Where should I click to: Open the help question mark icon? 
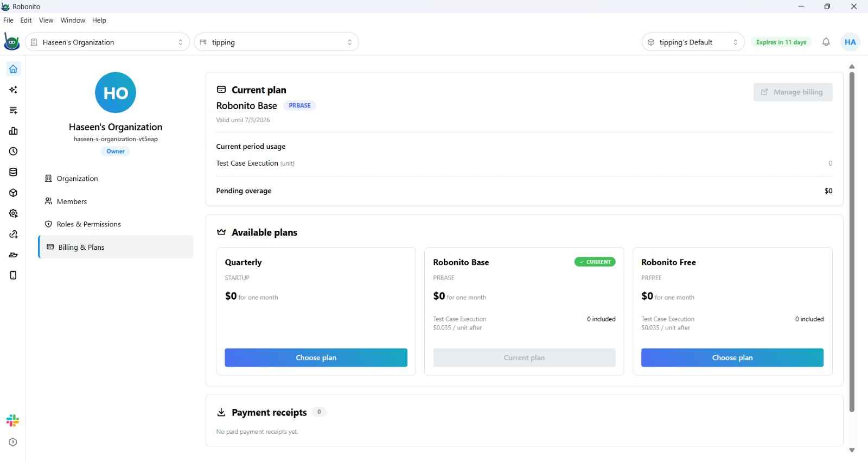click(13, 442)
